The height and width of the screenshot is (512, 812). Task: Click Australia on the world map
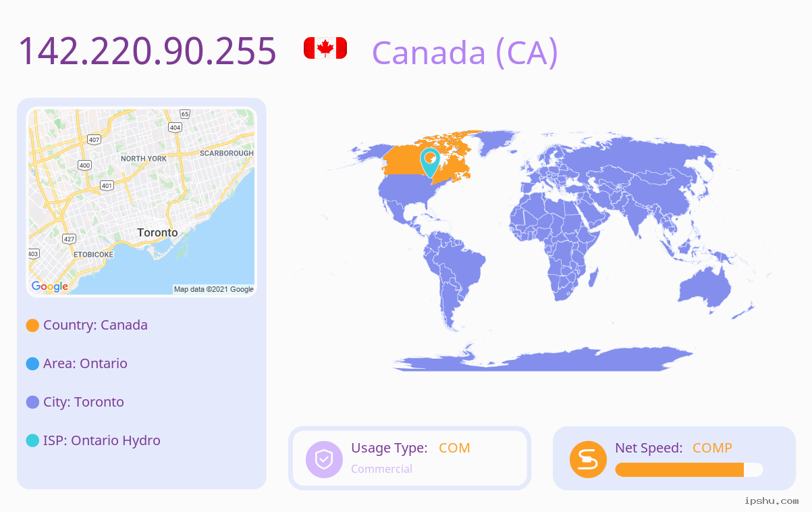tap(705, 290)
